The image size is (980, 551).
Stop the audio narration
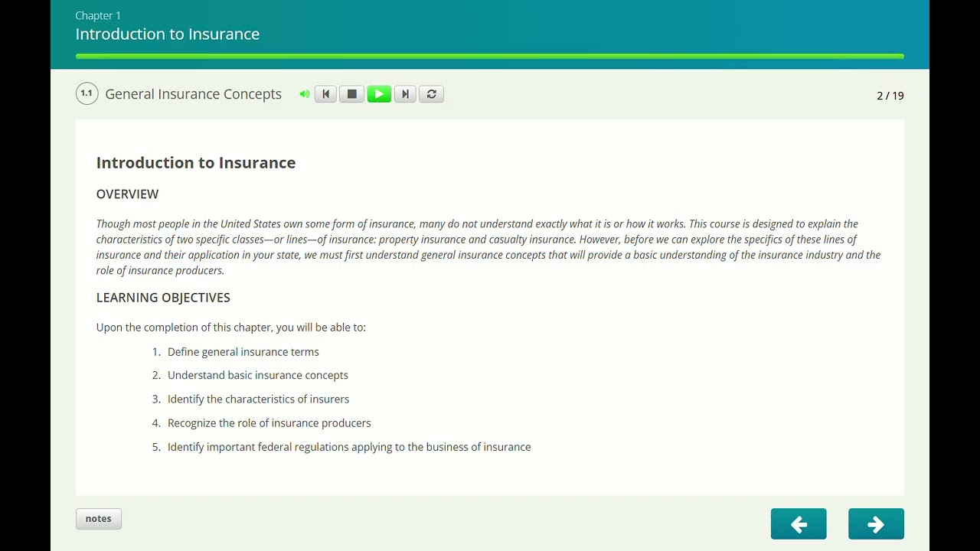click(352, 94)
